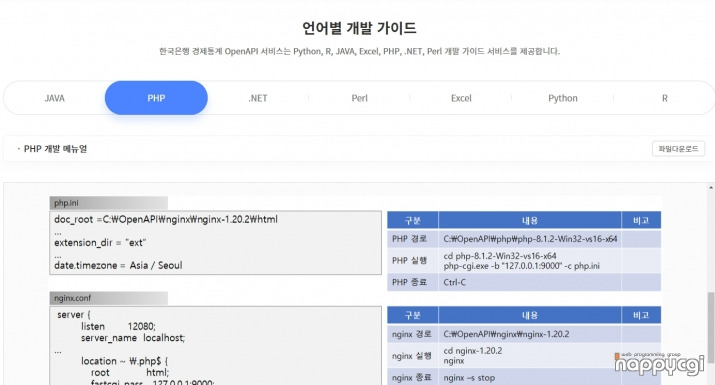
Task: Click the '구분' header of PHP table
Action: tap(413, 220)
